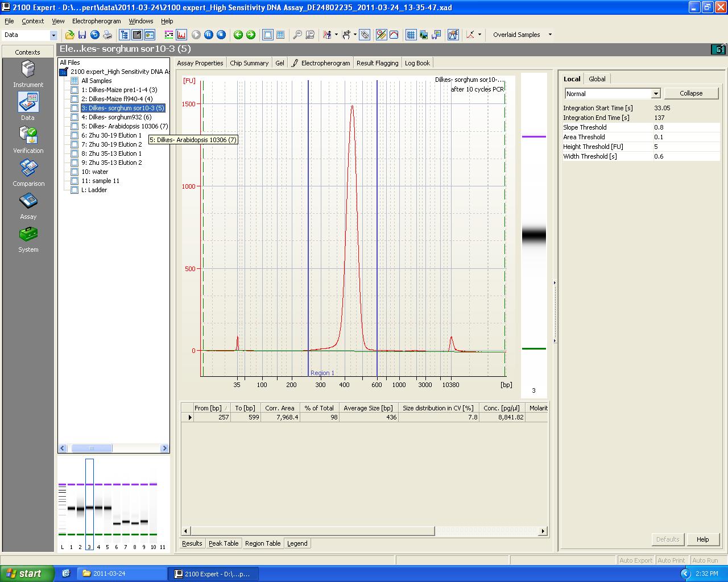Click the right blue Region 1 boundary line

[377, 227]
